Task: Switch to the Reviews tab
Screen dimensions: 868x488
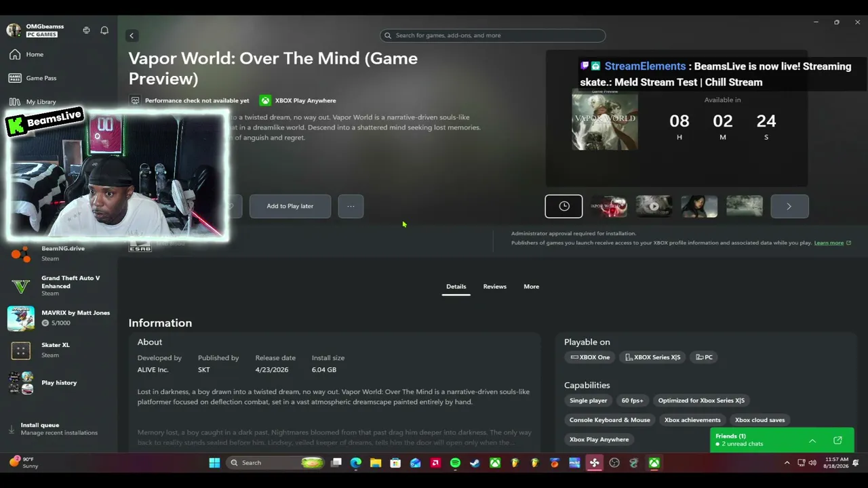Action: coord(495,287)
